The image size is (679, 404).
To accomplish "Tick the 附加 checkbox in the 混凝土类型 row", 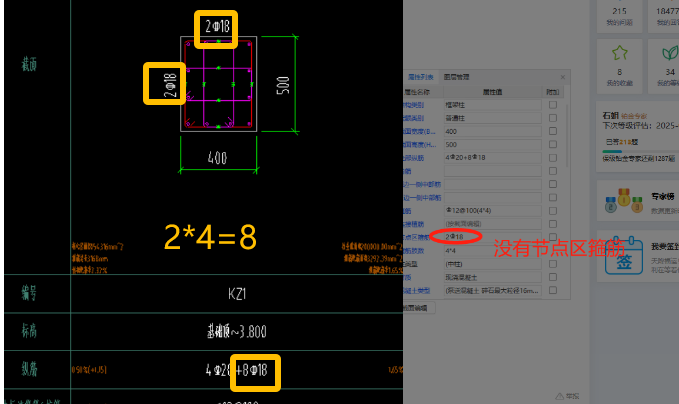I will (x=553, y=290).
